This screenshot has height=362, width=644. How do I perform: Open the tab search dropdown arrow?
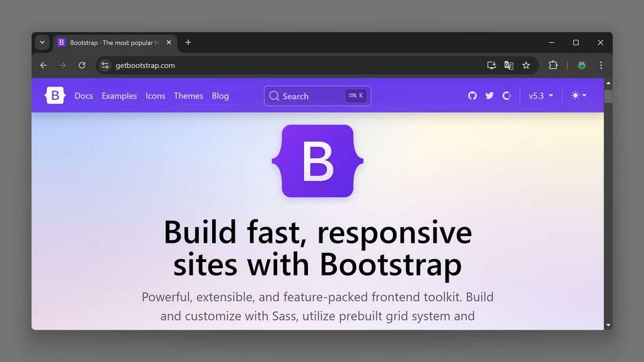click(x=42, y=42)
